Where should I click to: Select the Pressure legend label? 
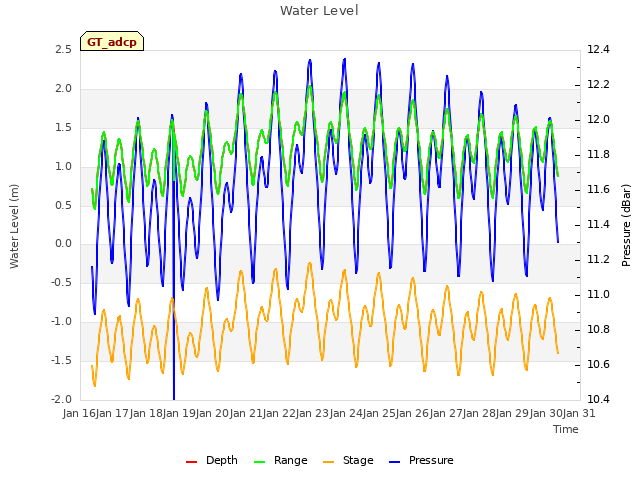pos(431,460)
